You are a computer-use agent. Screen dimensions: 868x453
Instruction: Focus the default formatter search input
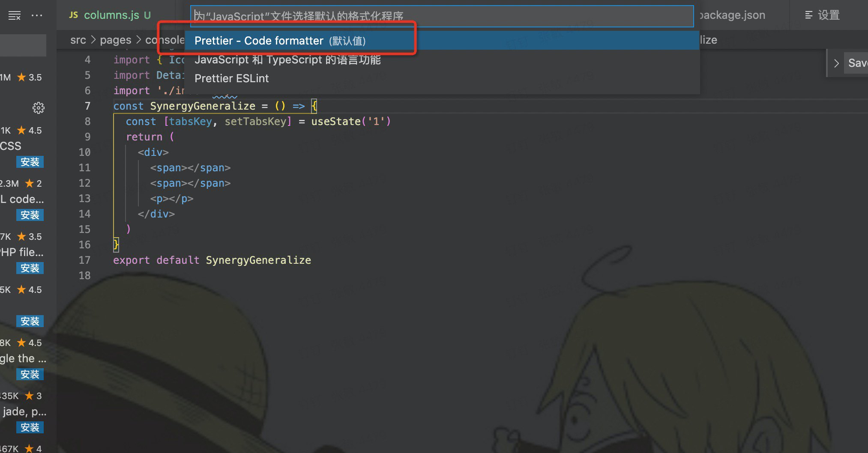pyautogui.click(x=442, y=16)
